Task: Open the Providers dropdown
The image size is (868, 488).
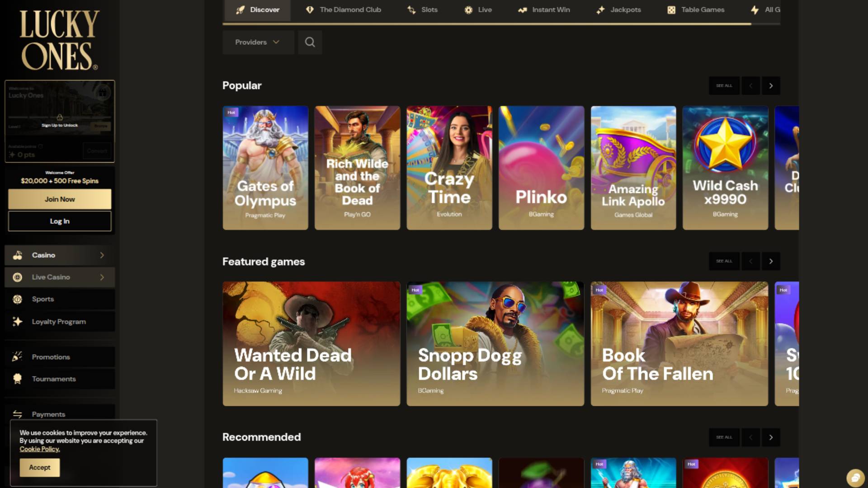Action: coord(258,42)
